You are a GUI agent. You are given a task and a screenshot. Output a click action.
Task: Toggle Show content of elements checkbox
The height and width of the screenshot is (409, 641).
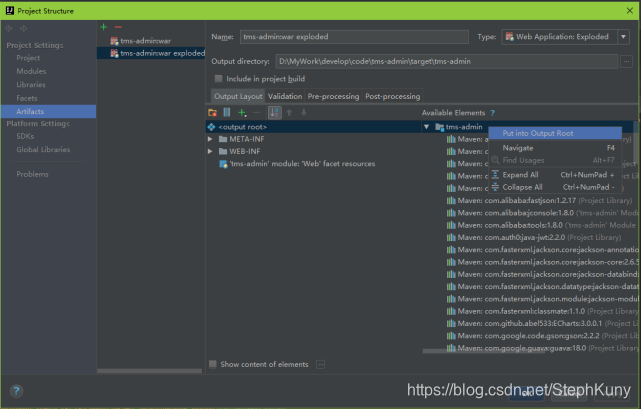point(213,364)
